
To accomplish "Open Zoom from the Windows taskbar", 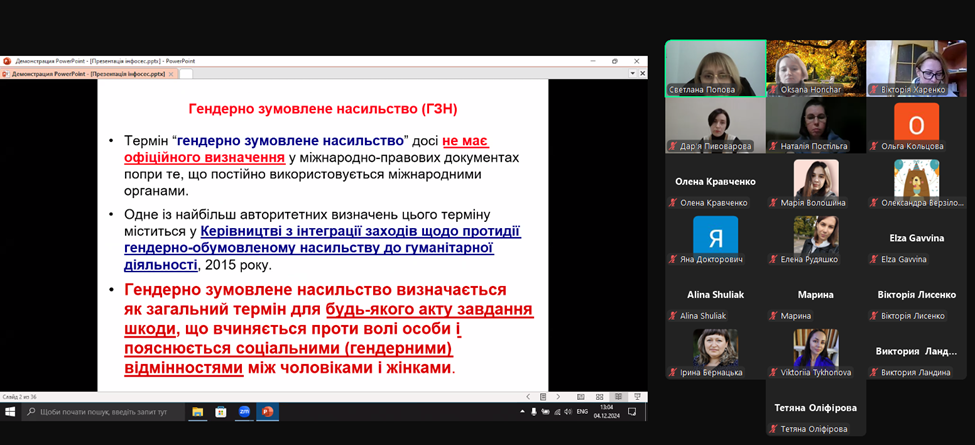I will click(244, 411).
